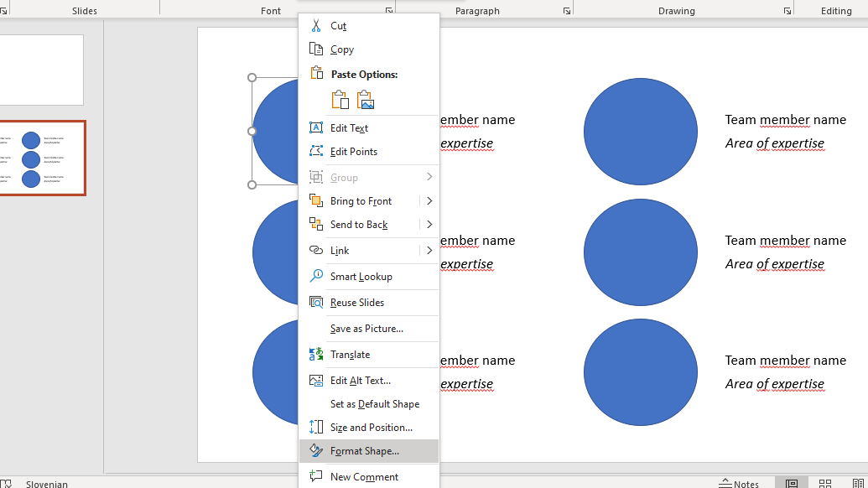
Task: Click the Format Shape paint bucket icon
Action: (x=316, y=450)
